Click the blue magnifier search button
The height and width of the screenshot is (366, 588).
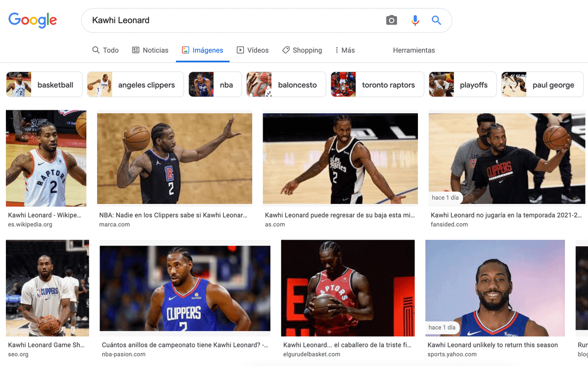(436, 20)
